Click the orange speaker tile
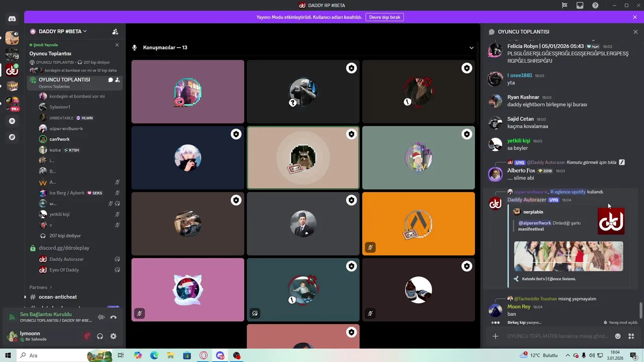Viewport: 644px width, 362px height. coord(419,224)
